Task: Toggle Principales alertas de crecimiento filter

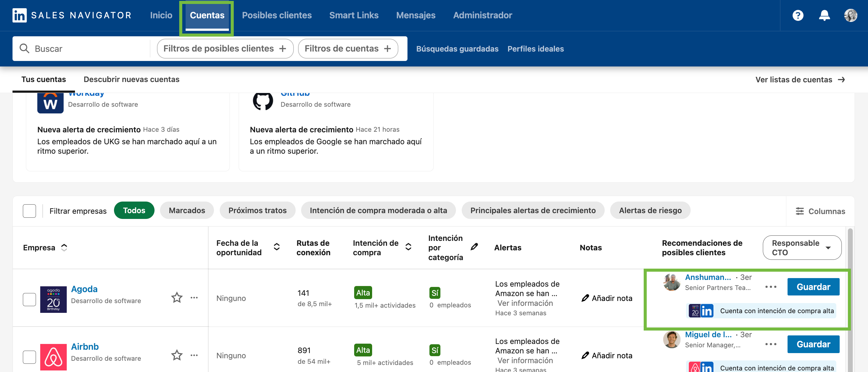Action: (533, 210)
